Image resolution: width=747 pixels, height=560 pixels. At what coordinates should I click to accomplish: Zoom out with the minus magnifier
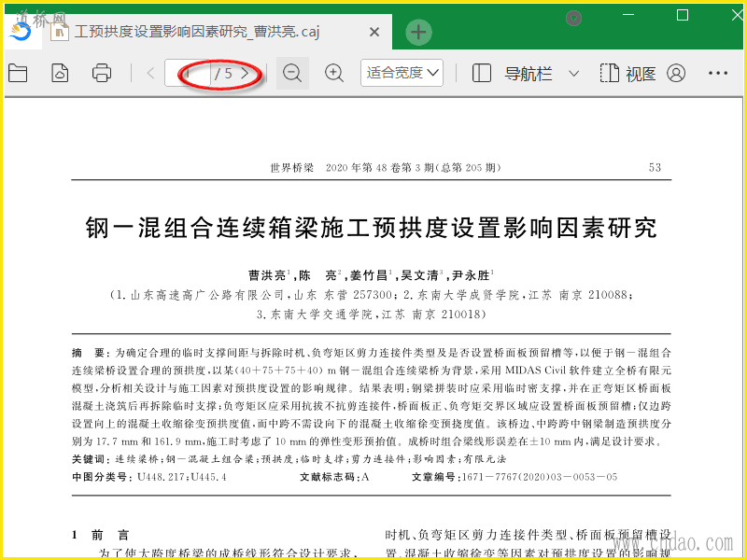pyautogui.click(x=292, y=74)
